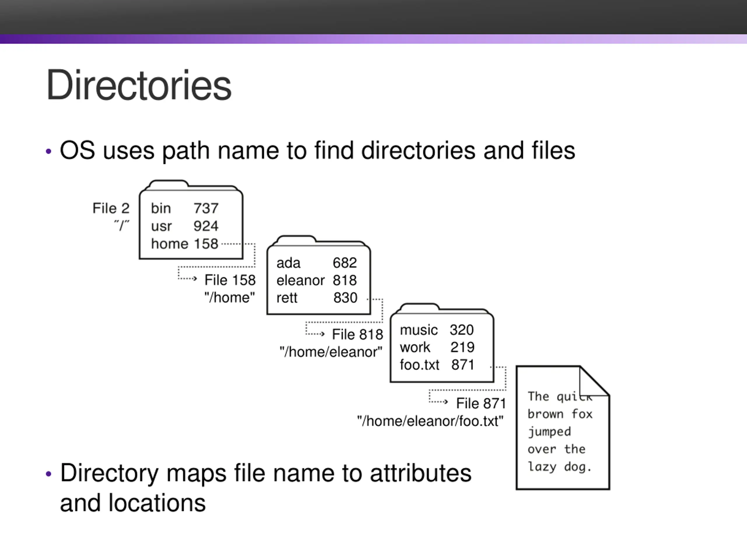Click the purple gradient header bar
This screenshot has height=560, width=747.
point(373,39)
